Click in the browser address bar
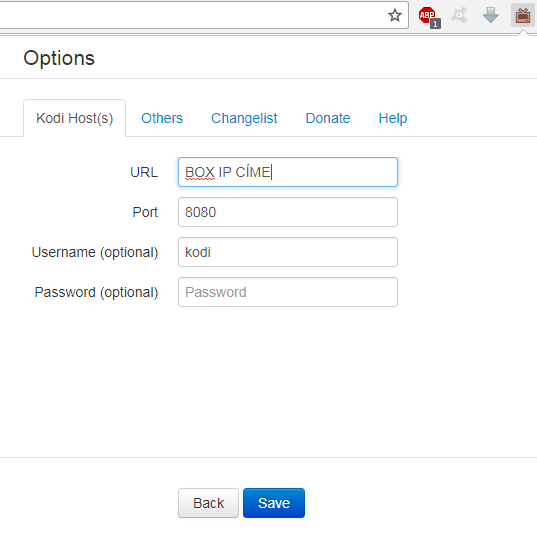 click(191, 16)
